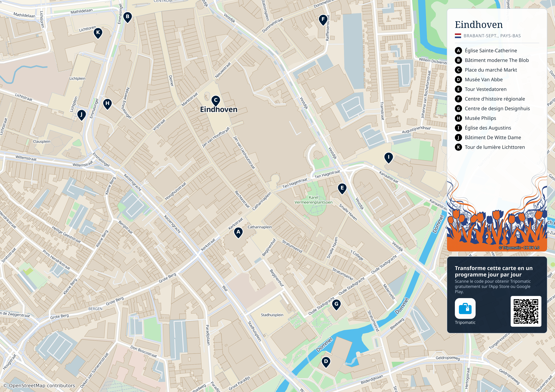The image size is (555, 392).
Task: Select map pin G near Oude Stadsgracht
Action: (x=336, y=305)
